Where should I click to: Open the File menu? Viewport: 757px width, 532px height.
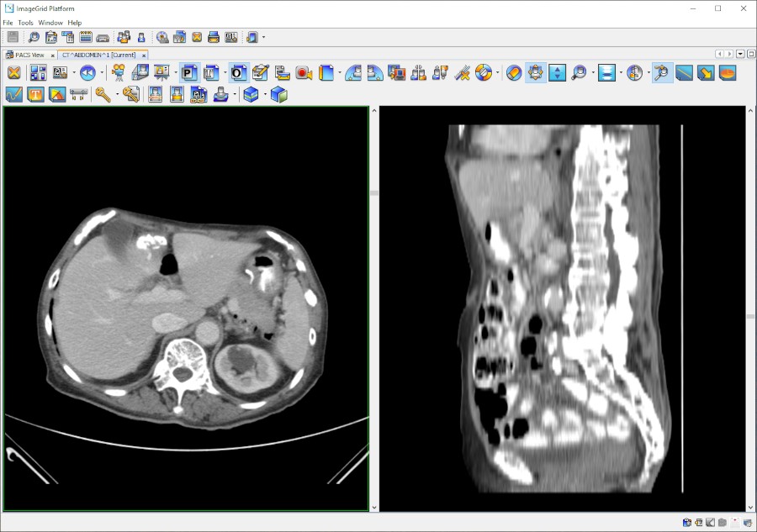pyautogui.click(x=7, y=23)
